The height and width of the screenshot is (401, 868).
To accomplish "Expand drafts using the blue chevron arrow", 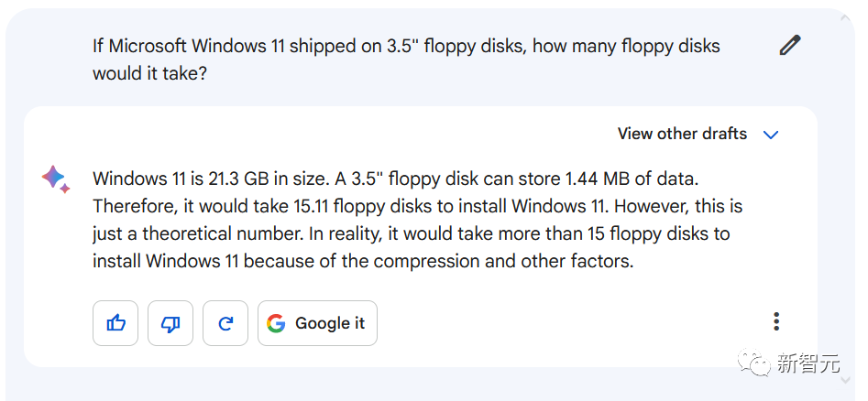I will [771, 135].
